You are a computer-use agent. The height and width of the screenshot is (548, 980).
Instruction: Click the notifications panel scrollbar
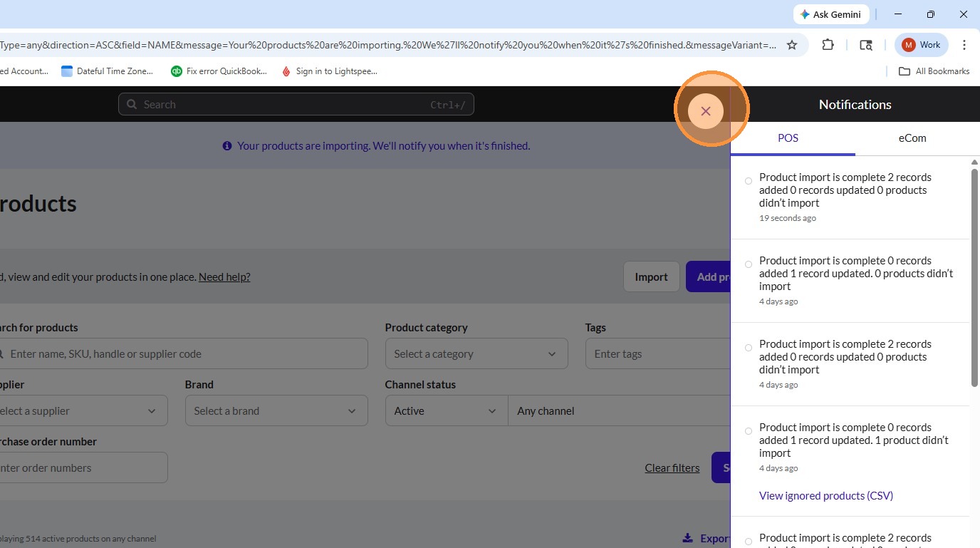[975, 278]
